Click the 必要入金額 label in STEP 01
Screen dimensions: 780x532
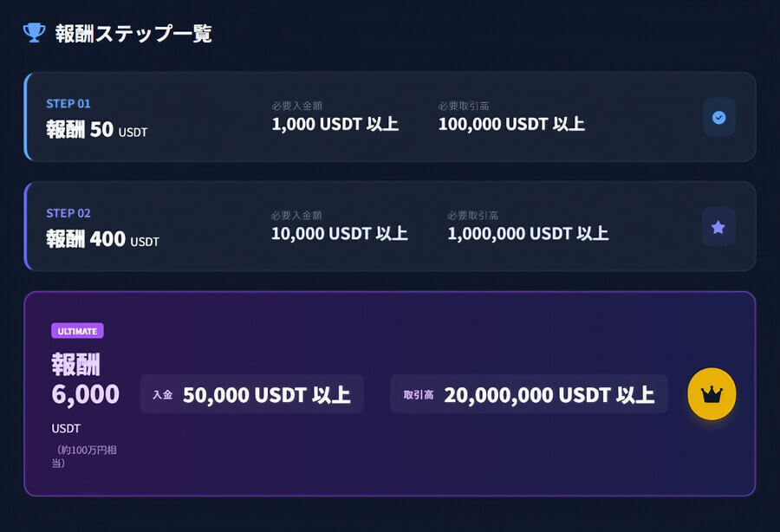(x=297, y=106)
